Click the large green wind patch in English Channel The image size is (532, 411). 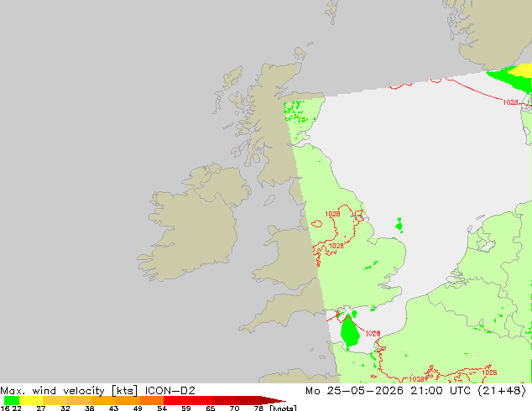350,332
